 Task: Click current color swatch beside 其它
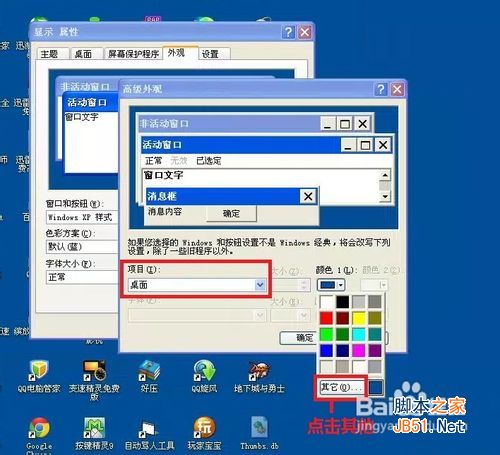click(376, 388)
